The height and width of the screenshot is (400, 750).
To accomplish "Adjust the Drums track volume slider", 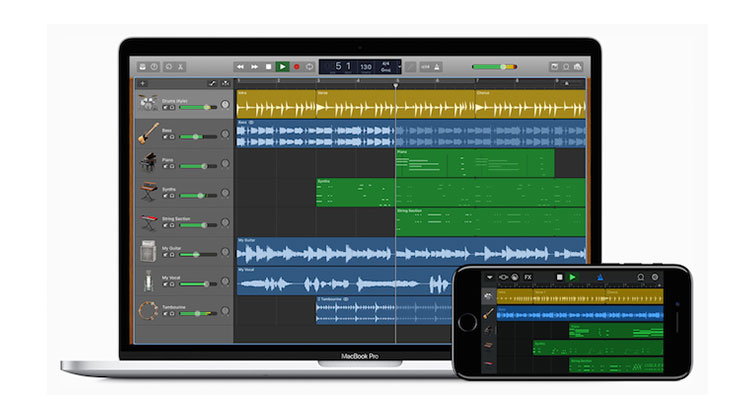I will click(198, 108).
